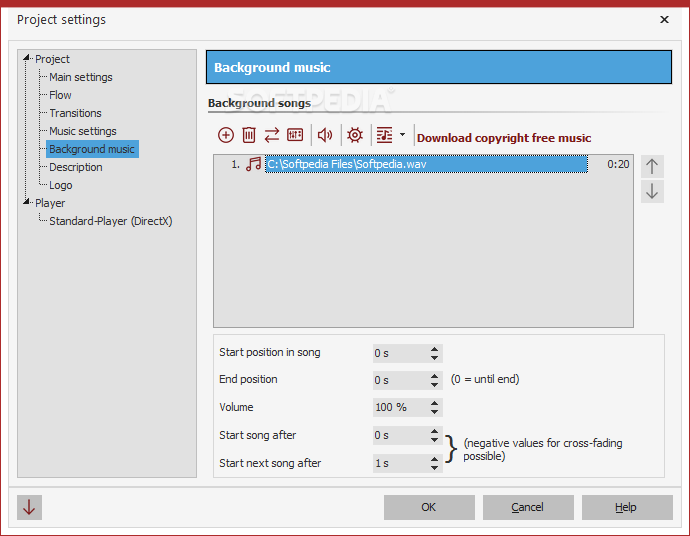
Task: Cancel the Project settings dialog
Action: pyautogui.click(x=528, y=507)
